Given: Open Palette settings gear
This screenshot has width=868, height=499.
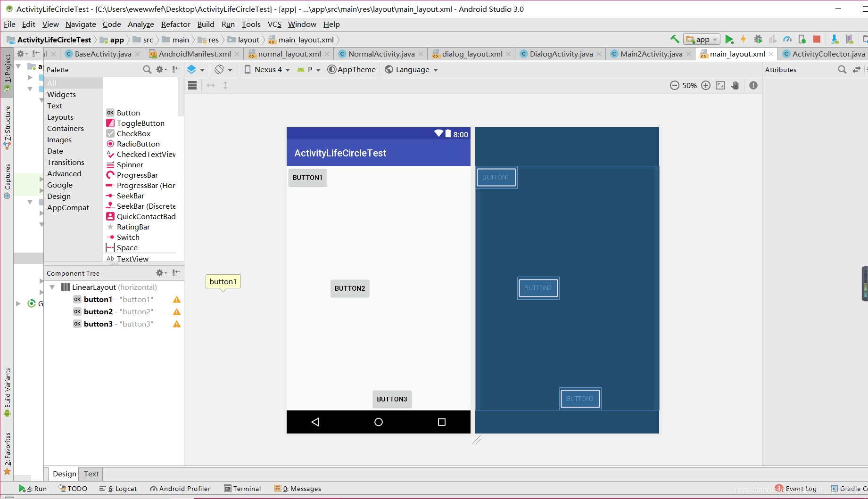Looking at the screenshot, I should [161, 70].
